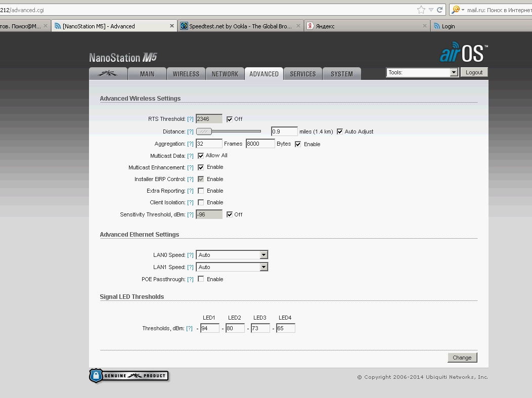Screen dimensions: 532x398
Task: Reload the page with the refresh icon
Action: (x=440, y=10)
